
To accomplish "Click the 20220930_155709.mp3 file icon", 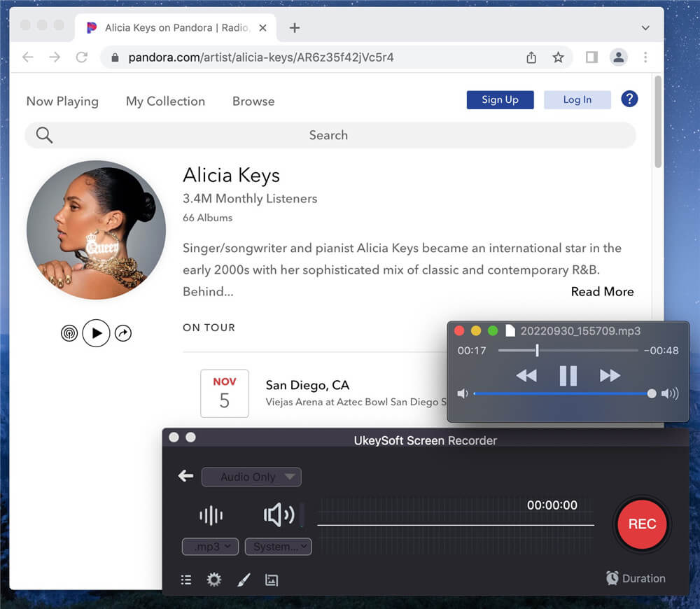I will click(x=510, y=330).
